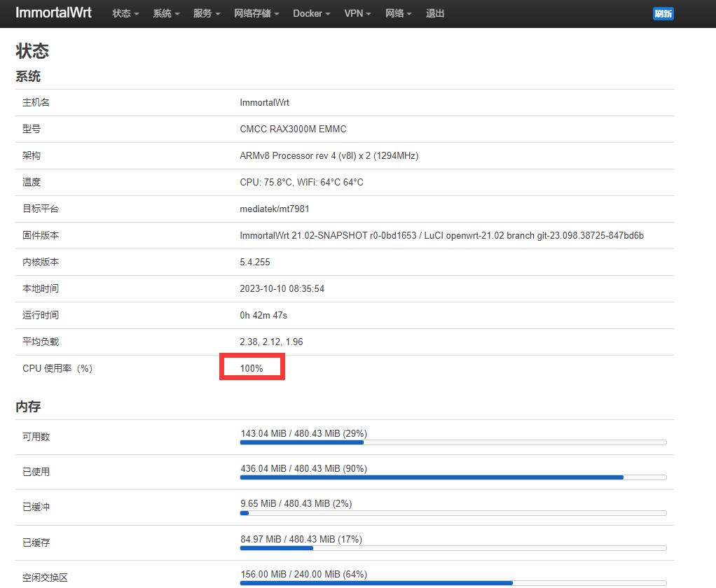Click the 空闲交换区 swap progress bar
Screen dimensions: 716x588
(453, 581)
